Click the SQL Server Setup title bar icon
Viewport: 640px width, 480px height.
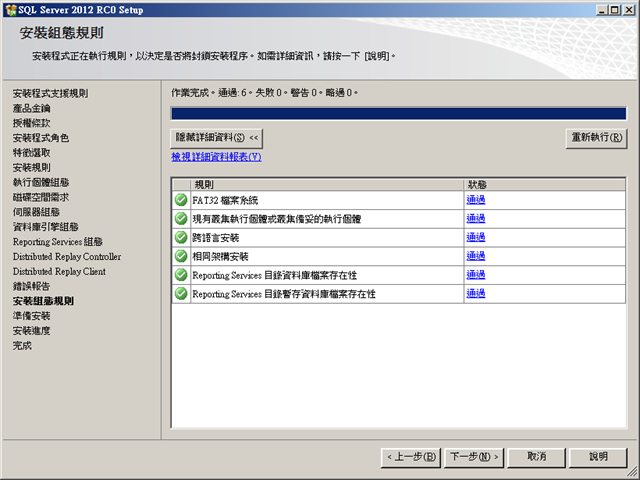click(11, 10)
